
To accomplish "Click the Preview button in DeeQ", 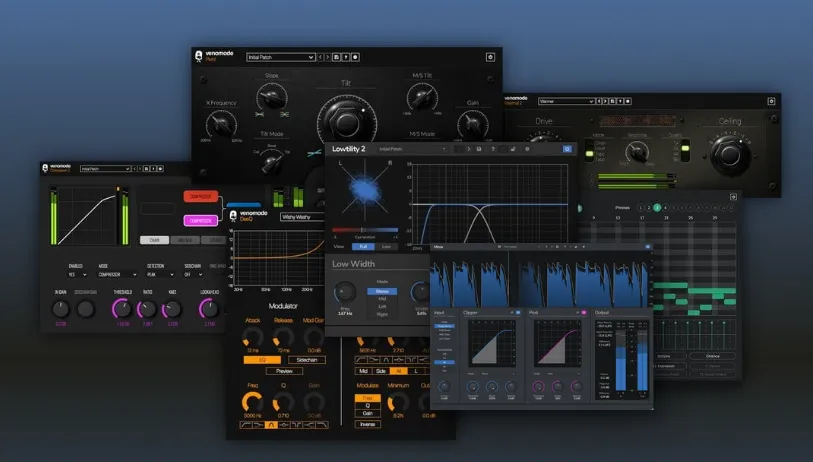I will click(x=284, y=371).
